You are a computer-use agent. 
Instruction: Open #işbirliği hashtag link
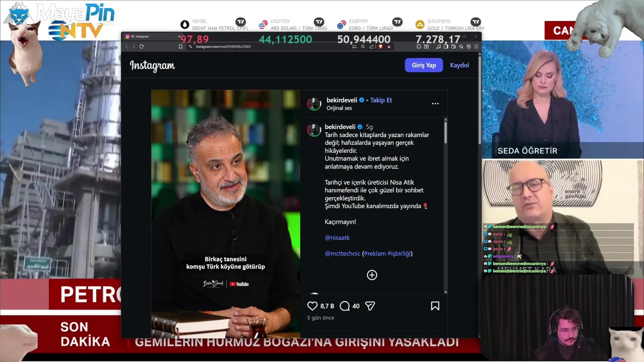[x=399, y=253]
